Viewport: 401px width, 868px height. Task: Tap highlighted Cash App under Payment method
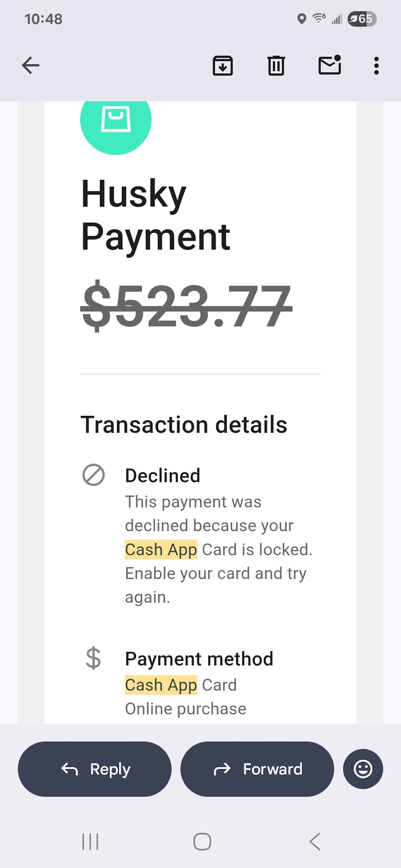tap(161, 685)
